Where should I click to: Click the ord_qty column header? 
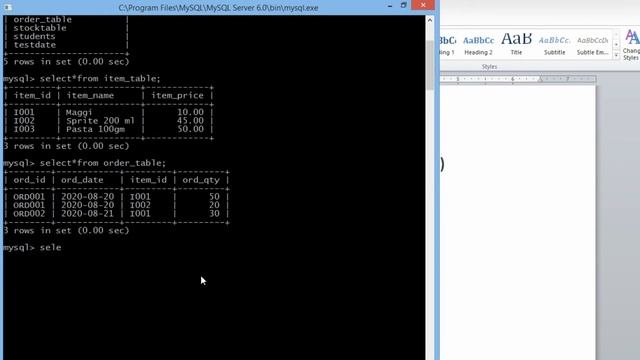201,180
